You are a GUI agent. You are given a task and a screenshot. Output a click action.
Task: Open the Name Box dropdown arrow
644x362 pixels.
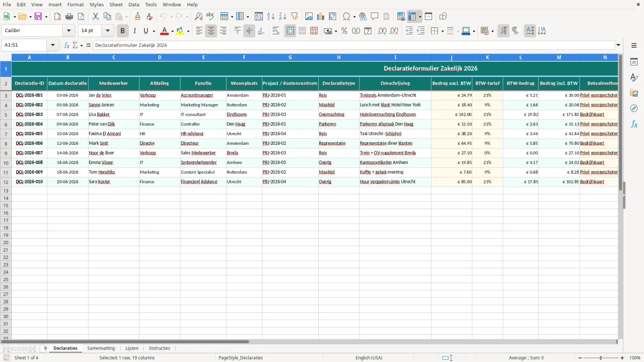(x=53, y=46)
